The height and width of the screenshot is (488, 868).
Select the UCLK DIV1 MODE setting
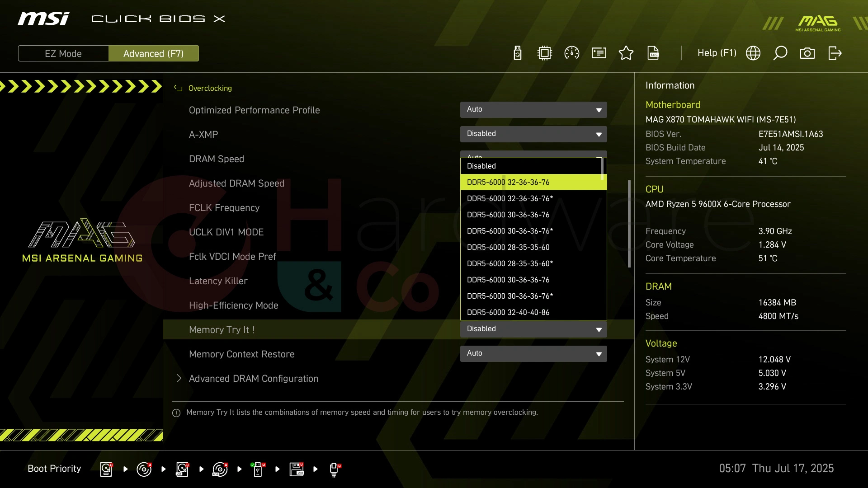tap(226, 232)
